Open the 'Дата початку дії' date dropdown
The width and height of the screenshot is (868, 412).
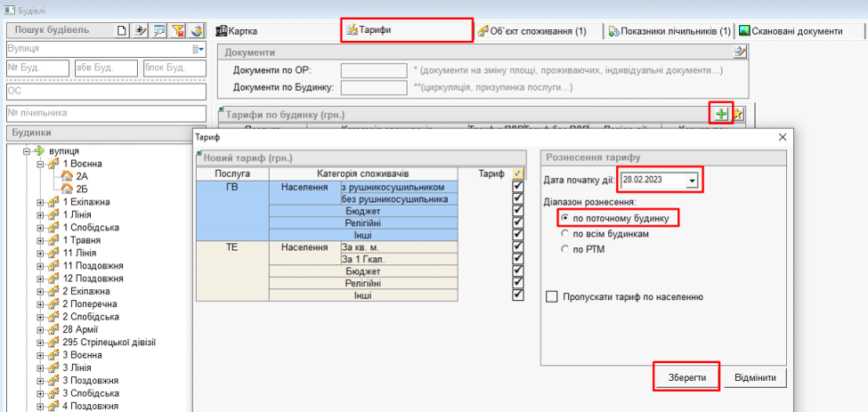pyautogui.click(x=692, y=182)
